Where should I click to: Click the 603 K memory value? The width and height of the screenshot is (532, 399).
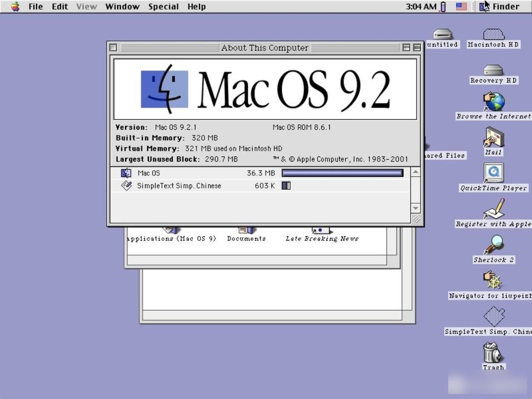pyautogui.click(x=265, y=186)
